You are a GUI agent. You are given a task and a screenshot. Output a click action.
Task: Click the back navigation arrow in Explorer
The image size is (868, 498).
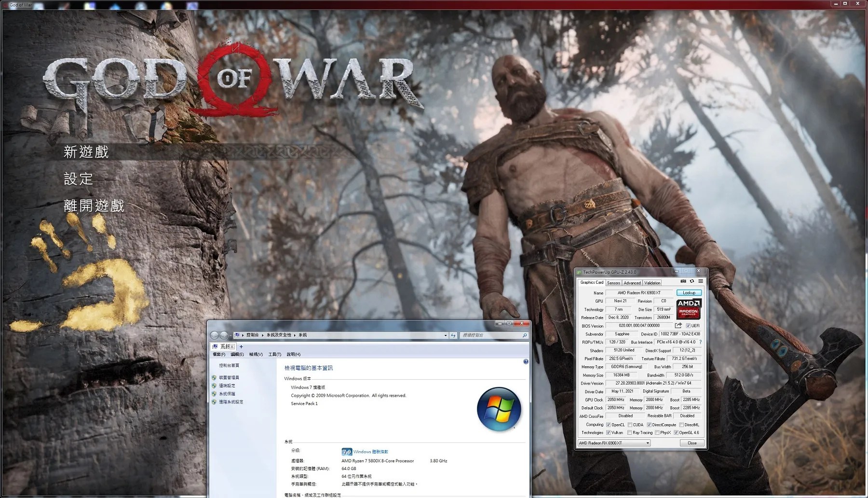tap(214, 335)
